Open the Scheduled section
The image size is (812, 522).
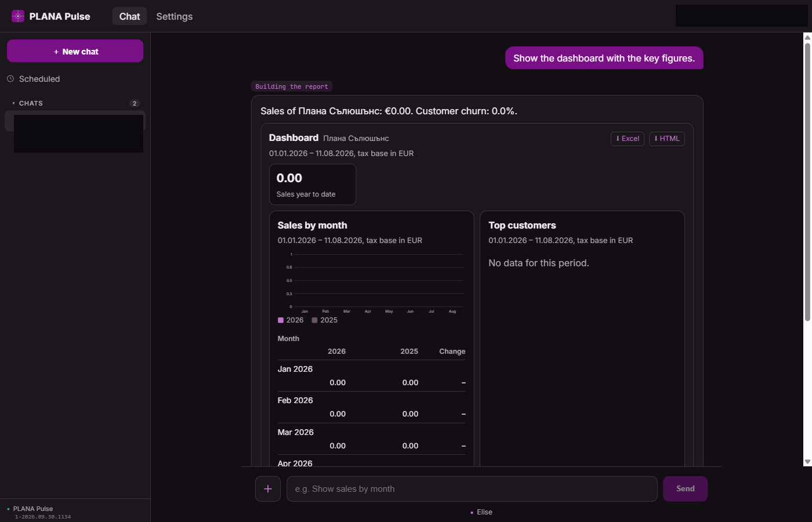pos(39,79)
